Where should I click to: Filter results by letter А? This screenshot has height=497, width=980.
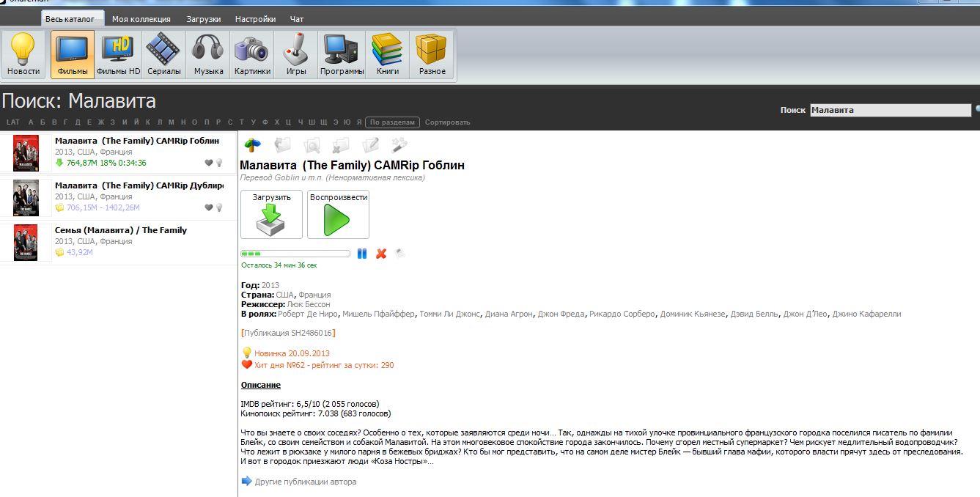click(32, 122)
